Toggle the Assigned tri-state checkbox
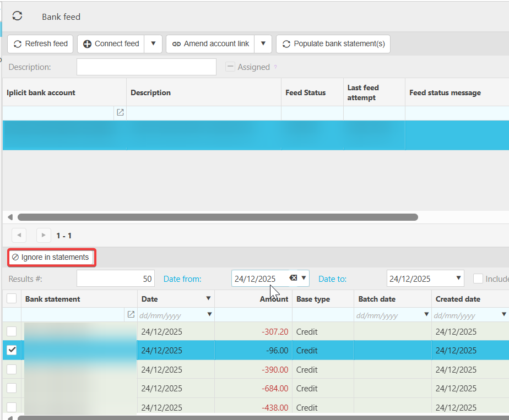The height and width of the screenshot is (420, 509). 230,67
